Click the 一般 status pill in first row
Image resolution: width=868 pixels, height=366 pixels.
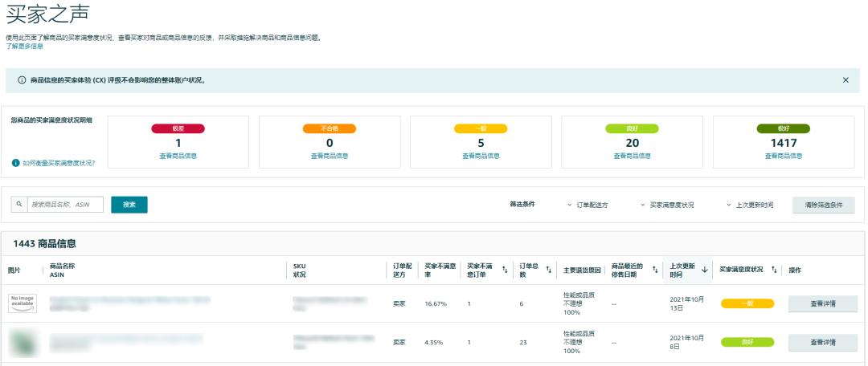pos(747,303)
